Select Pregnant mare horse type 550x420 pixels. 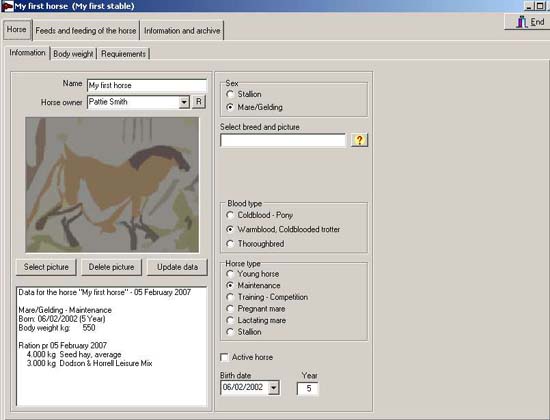click(230, 308)
